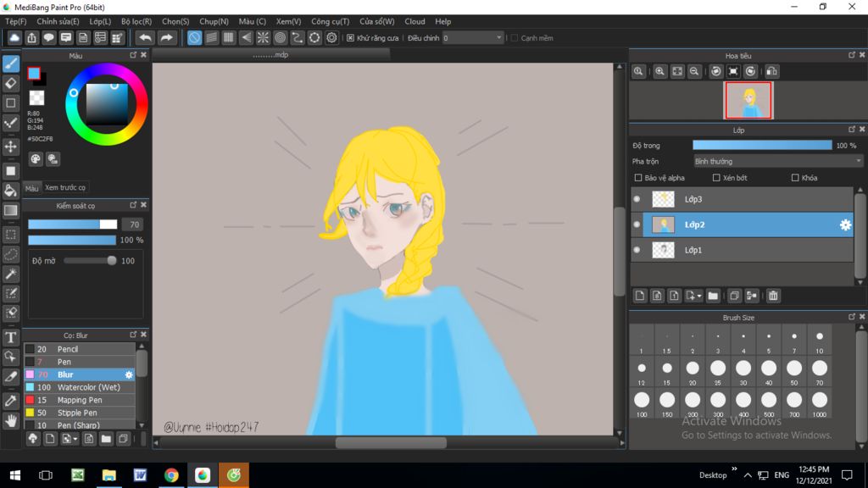Click the foreground blue color swatch
This screenshot has height=488, width=868.
click(x=34, y=73)
